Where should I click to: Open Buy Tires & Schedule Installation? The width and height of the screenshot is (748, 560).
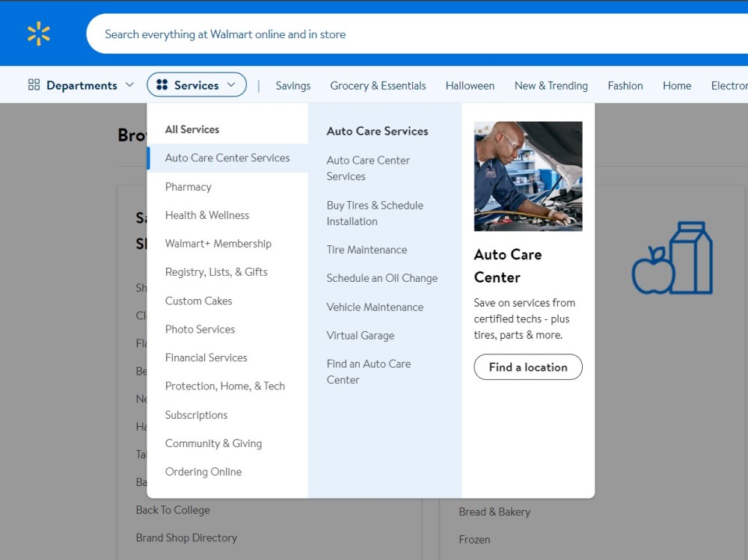pos(375,213)
